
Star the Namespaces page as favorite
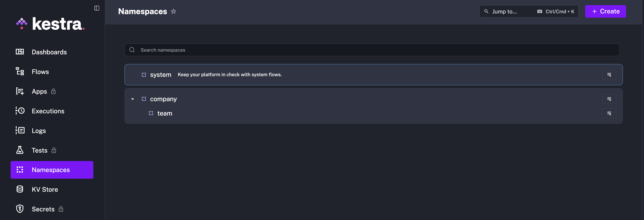pos(174,11)
